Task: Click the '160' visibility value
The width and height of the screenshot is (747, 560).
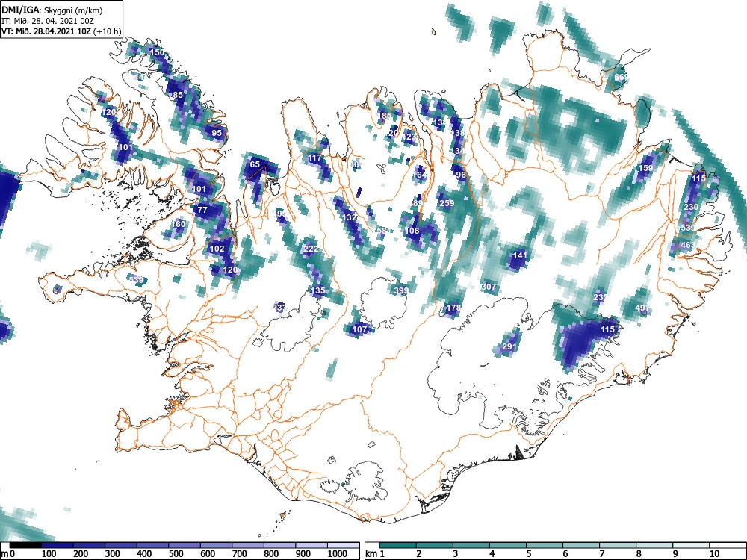Action: (x=179, y=224)
